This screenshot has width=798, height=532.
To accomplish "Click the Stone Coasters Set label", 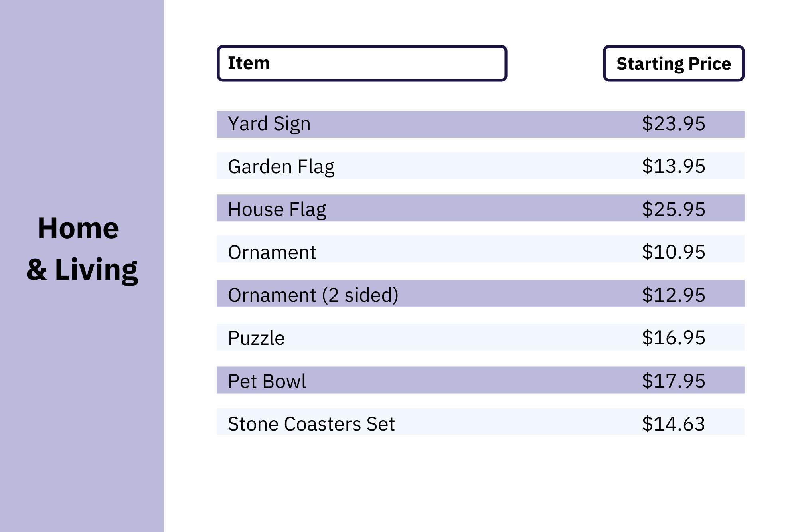I will point(311,424).
